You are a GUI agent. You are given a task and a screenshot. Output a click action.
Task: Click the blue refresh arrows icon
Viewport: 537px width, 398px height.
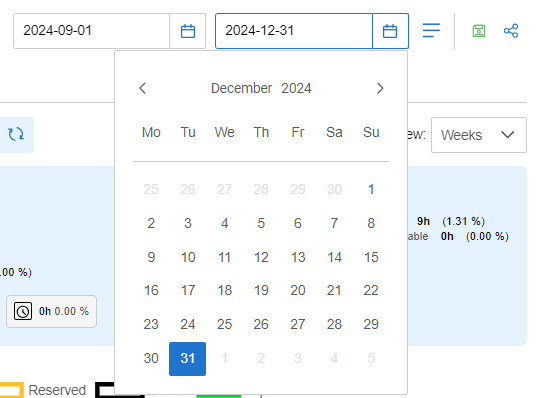point(16,134)
